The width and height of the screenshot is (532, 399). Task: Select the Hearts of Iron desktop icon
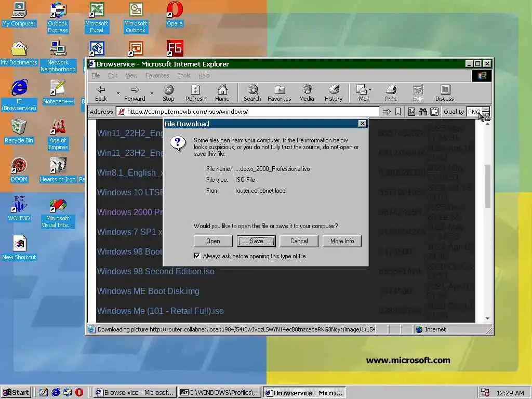click(x=58, y=170)
